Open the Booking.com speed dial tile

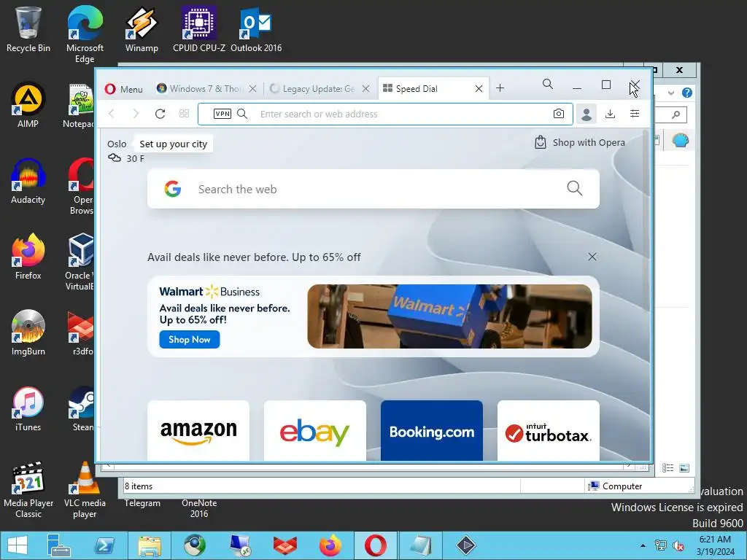click(x=432, y=430)
